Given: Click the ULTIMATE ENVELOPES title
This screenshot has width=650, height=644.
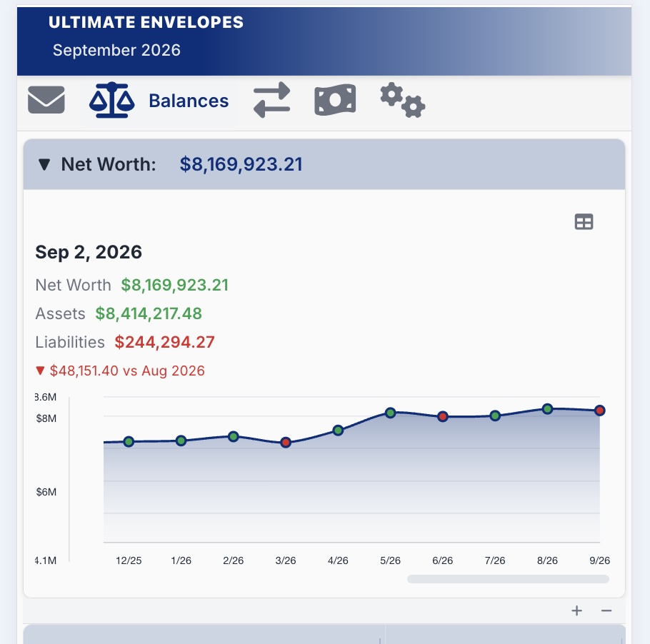Looking at the screenshot, I should 146,22.
